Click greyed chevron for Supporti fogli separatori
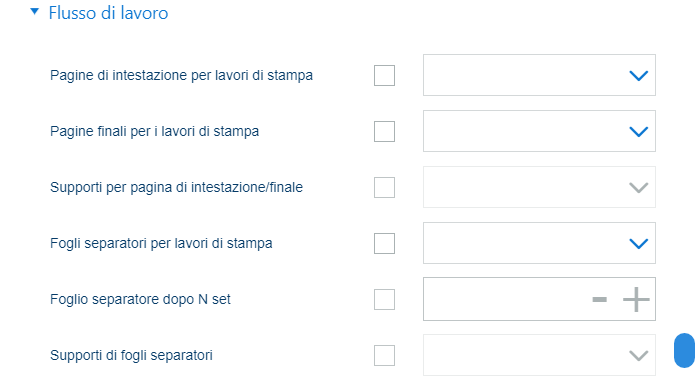 coord(638,356)
